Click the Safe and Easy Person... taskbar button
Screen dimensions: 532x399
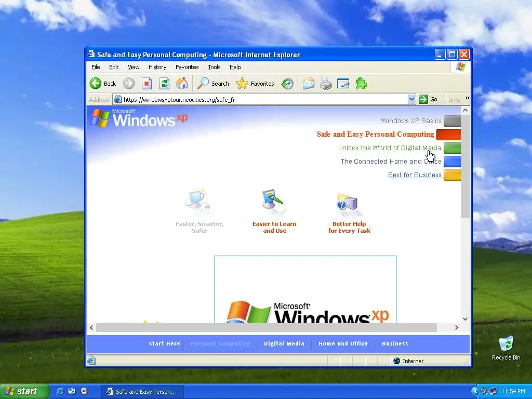click(142, 392)
